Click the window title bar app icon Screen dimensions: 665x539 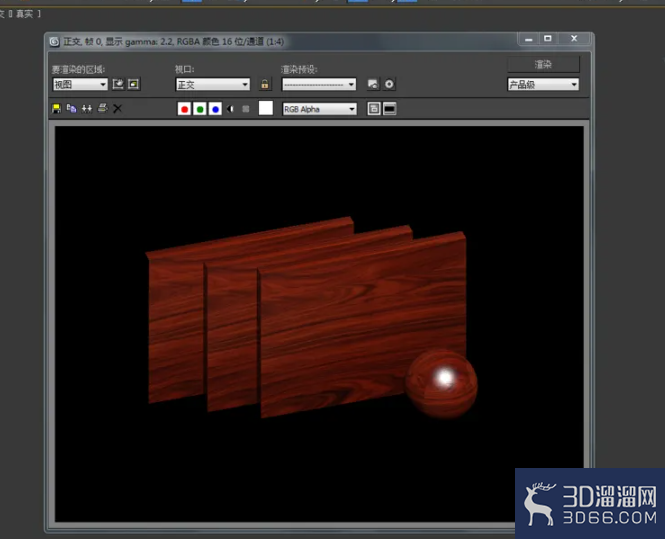pos(54,42)
